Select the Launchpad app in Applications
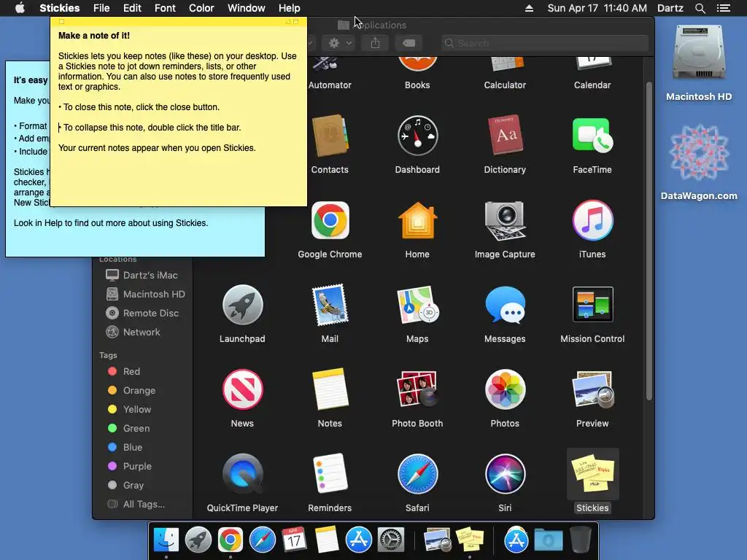Viewport: 747px width, 560px height. point(242,306)
